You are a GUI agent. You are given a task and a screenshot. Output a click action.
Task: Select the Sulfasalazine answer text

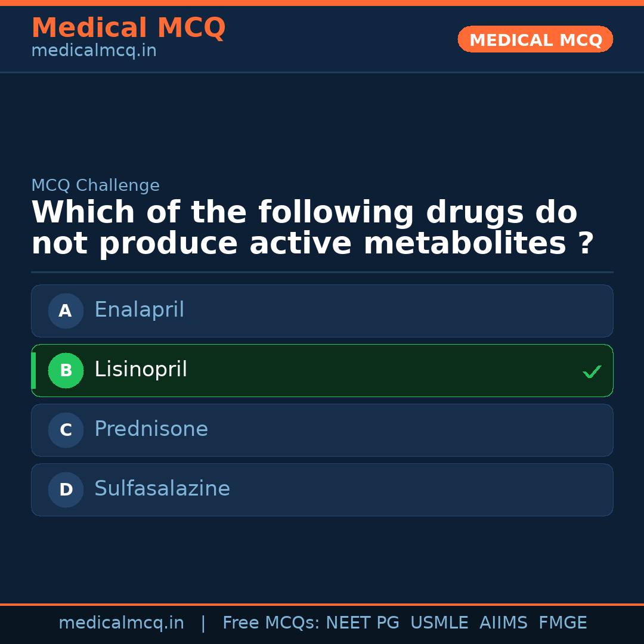click(x=162, y=489)
